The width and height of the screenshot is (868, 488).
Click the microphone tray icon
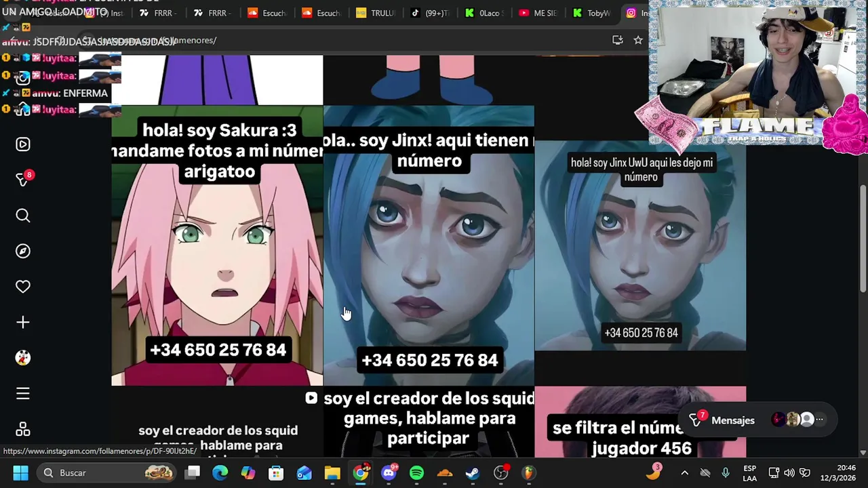coord(726,472)
